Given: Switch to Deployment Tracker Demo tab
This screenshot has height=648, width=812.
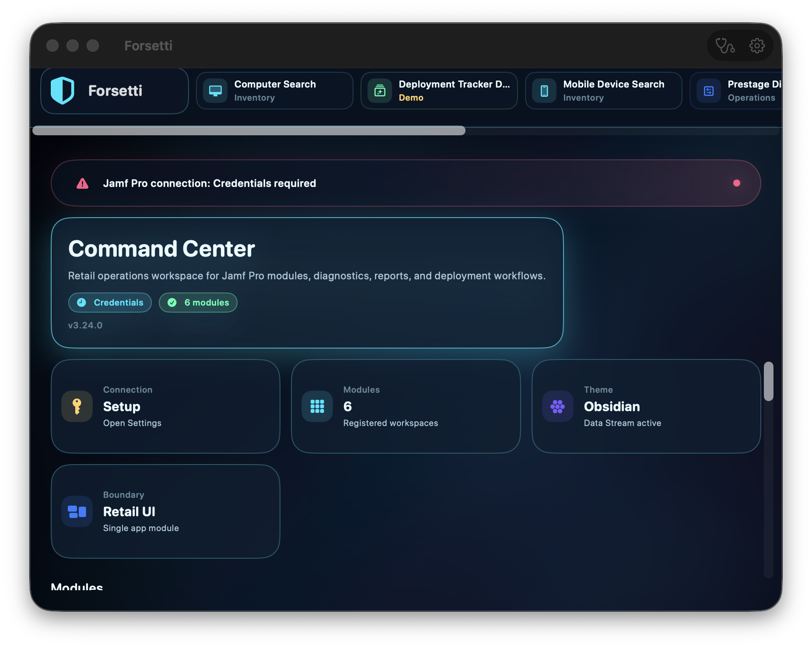Looking at the screenshot, I should click(439, 91).
